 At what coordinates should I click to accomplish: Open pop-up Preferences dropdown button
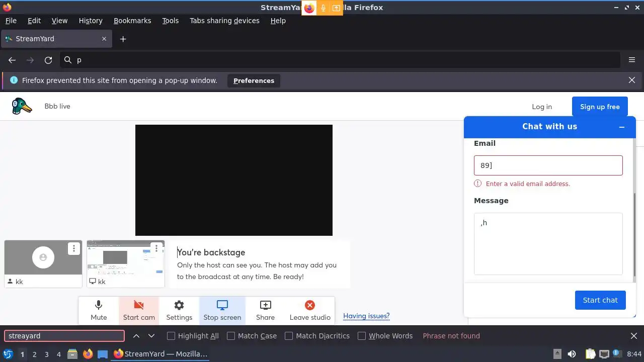pyautogui.click(x=254, y=80)
